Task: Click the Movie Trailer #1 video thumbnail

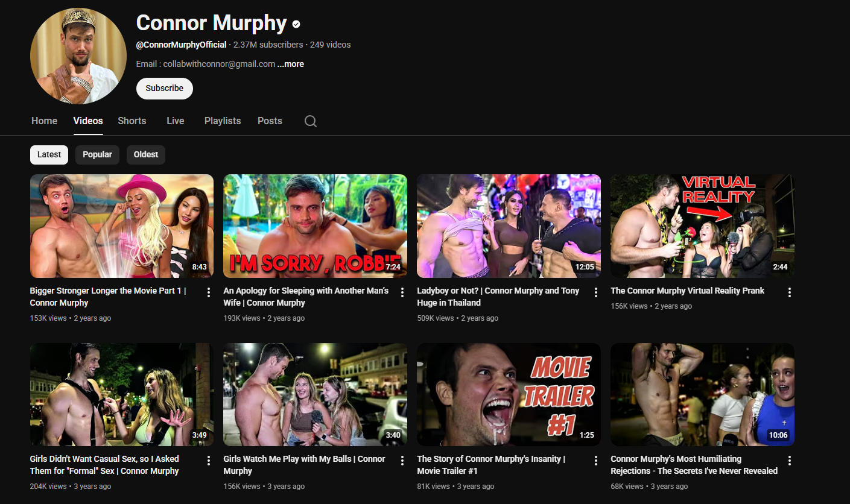Action: [508, 394]
